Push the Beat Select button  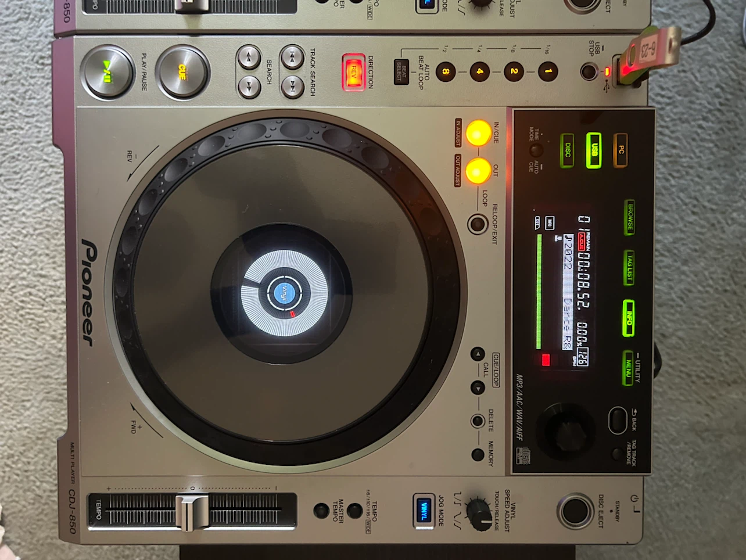click(x=401, y=72)
